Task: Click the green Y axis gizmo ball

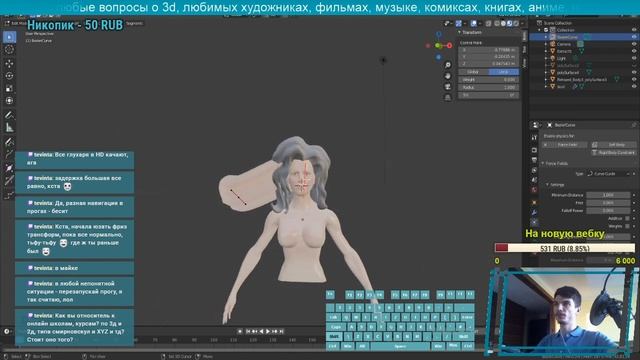Action: [438, 46]
